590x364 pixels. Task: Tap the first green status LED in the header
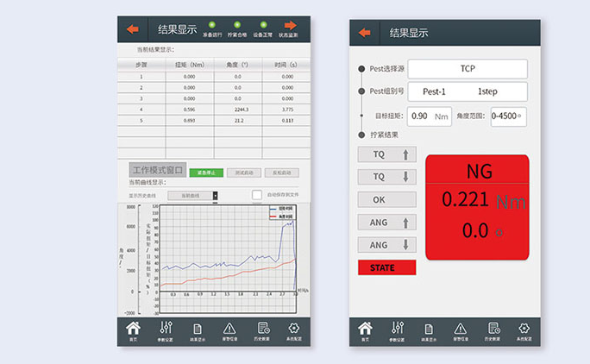212,25
